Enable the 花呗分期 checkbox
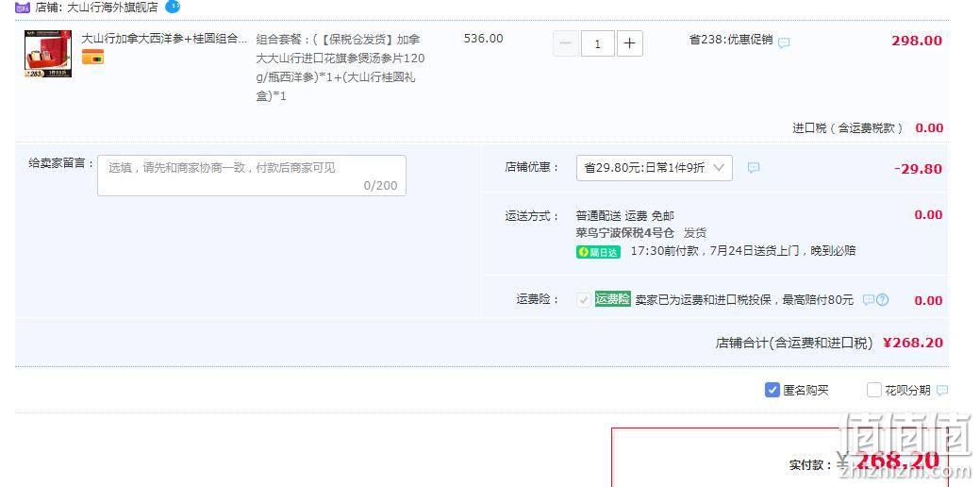The image size is (980, 487). click(x=873, y=390)
